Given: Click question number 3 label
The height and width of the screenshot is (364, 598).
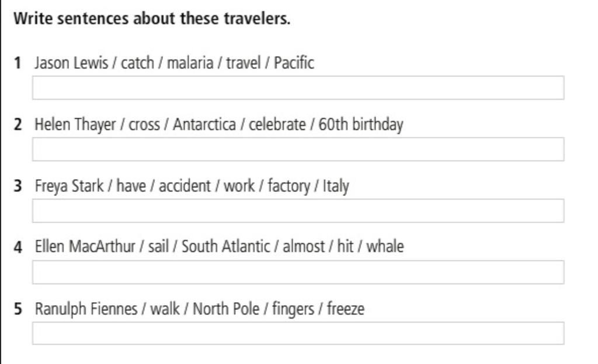Looking at the screenshot, I should [x=18, y=186].
